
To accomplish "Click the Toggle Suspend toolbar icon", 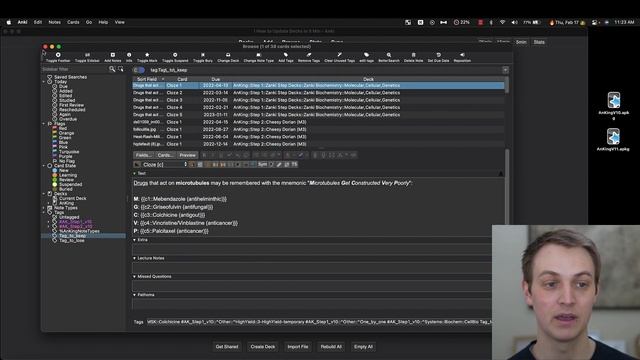I will click(175, 55).
